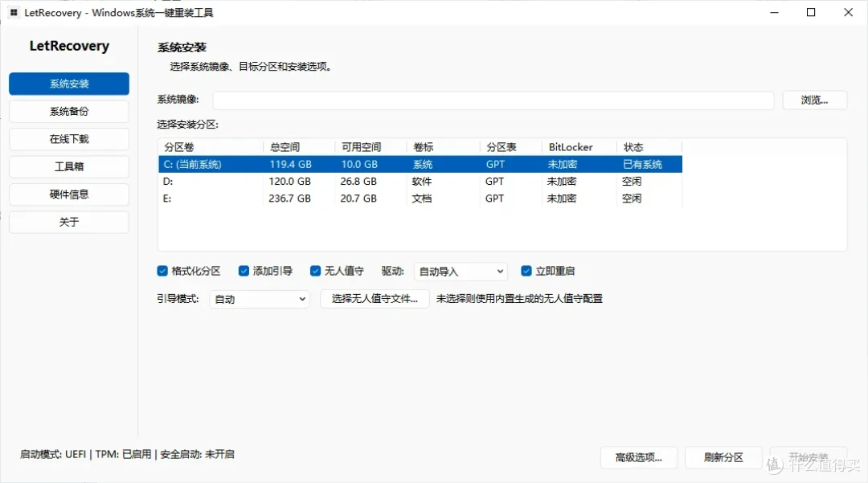
Task: Select the E: partition row
Action: [420, 198]
